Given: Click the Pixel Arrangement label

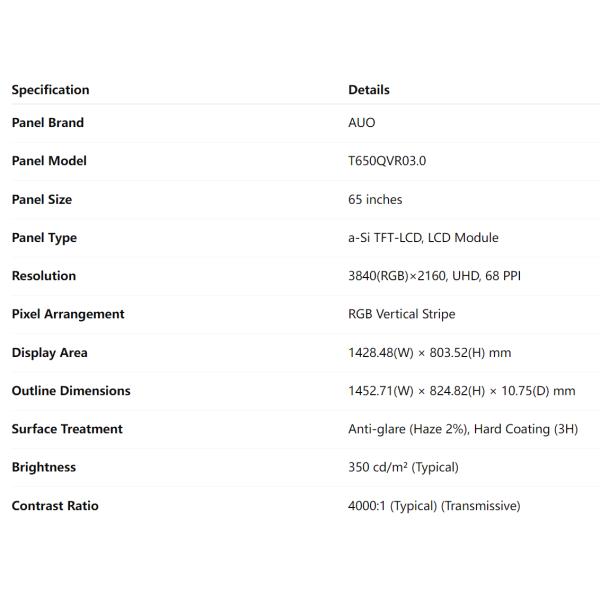Looking at the screenshot, I should tap(68, 314).
